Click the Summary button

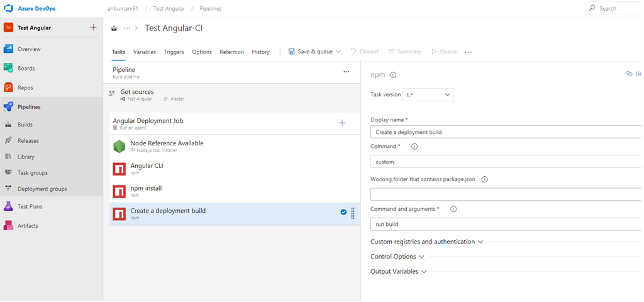404,52
